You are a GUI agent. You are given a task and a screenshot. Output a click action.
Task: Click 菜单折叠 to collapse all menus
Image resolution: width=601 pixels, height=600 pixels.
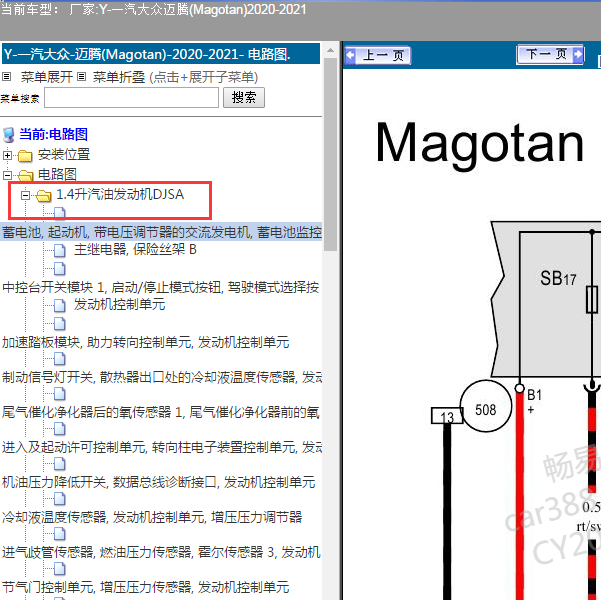[x=119, y=77]
